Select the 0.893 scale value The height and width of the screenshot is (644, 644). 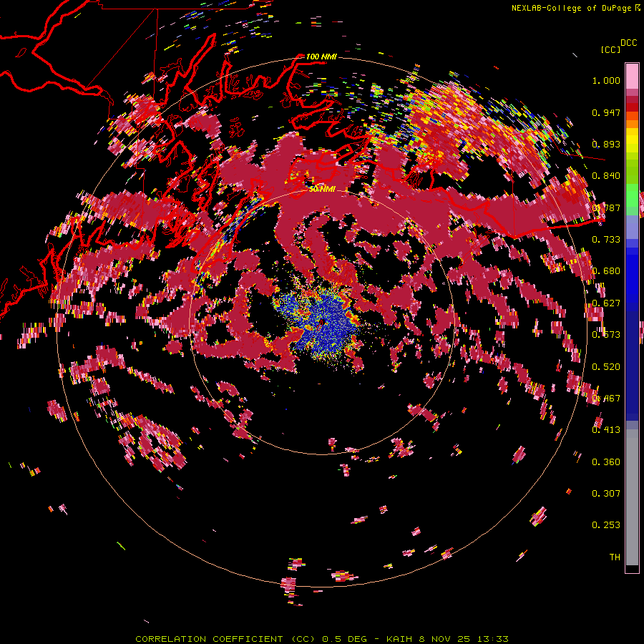click(x=606, y=144)
